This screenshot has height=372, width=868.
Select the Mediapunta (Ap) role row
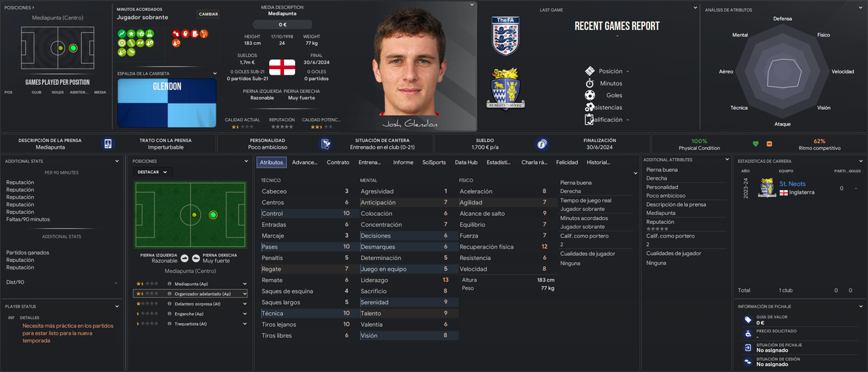click(191, 284)
